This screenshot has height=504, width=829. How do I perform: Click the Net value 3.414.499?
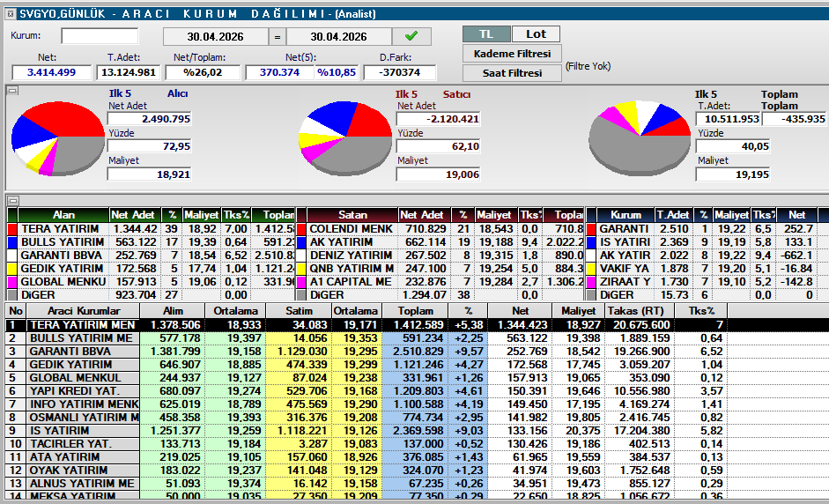click(51, 72)
